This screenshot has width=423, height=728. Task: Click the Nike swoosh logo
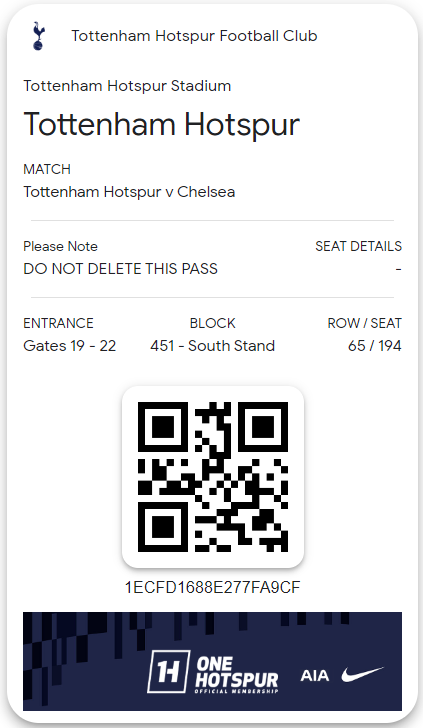pos(363,675)
